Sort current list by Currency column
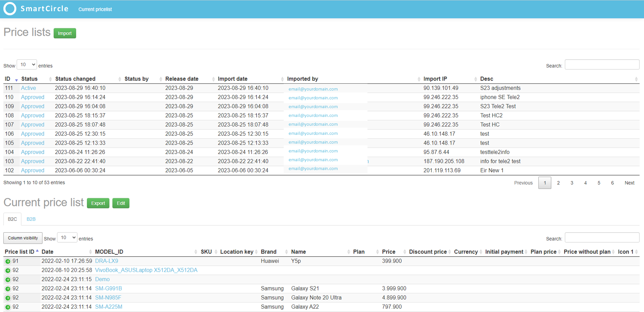This screenshot has height=312, width=644. (468, 252)
